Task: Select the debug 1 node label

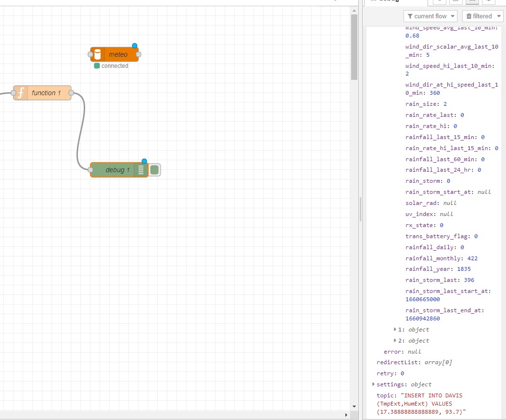Action: (118, 170)
